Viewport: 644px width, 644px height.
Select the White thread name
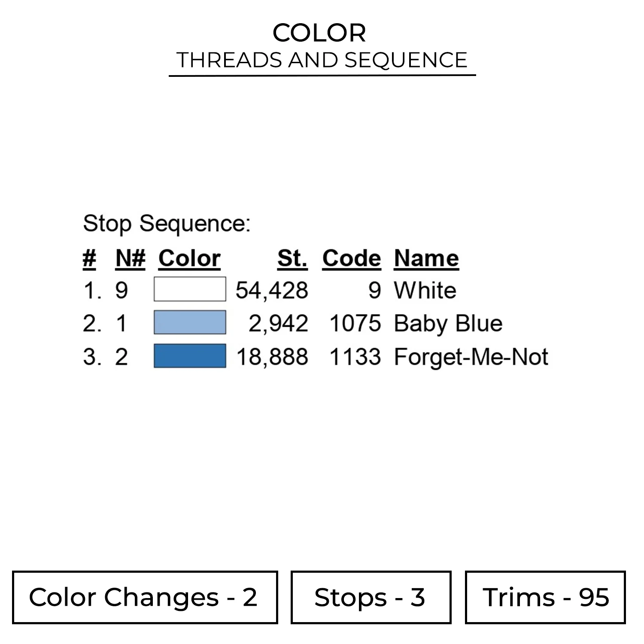pyautogui.click(x=425, y=290)
